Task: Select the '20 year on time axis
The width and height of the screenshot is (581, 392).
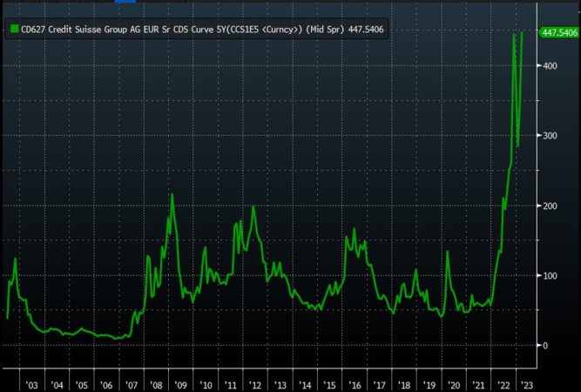Action: tap(454, 384)
